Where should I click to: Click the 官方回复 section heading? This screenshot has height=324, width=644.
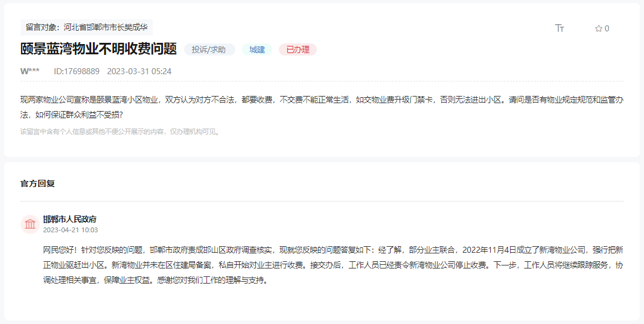(38, 183)
